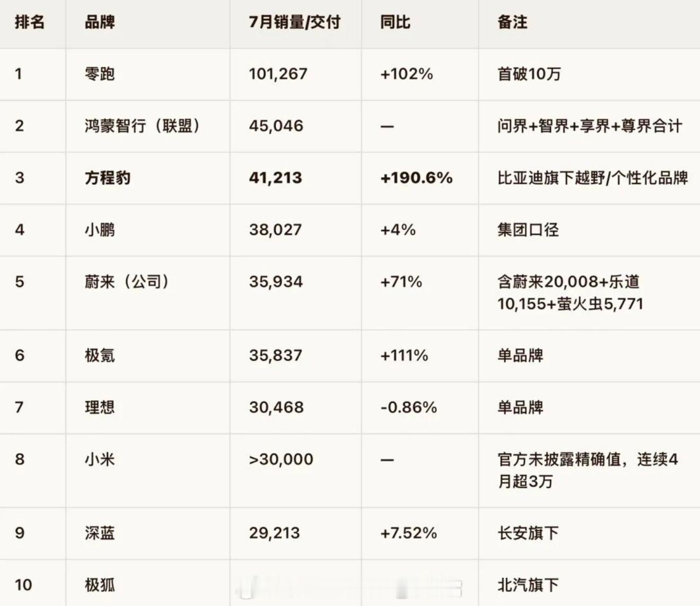Screen dimensions: 700x606
Task: Select the 7月销量/交付 column header
Action: 295,22
